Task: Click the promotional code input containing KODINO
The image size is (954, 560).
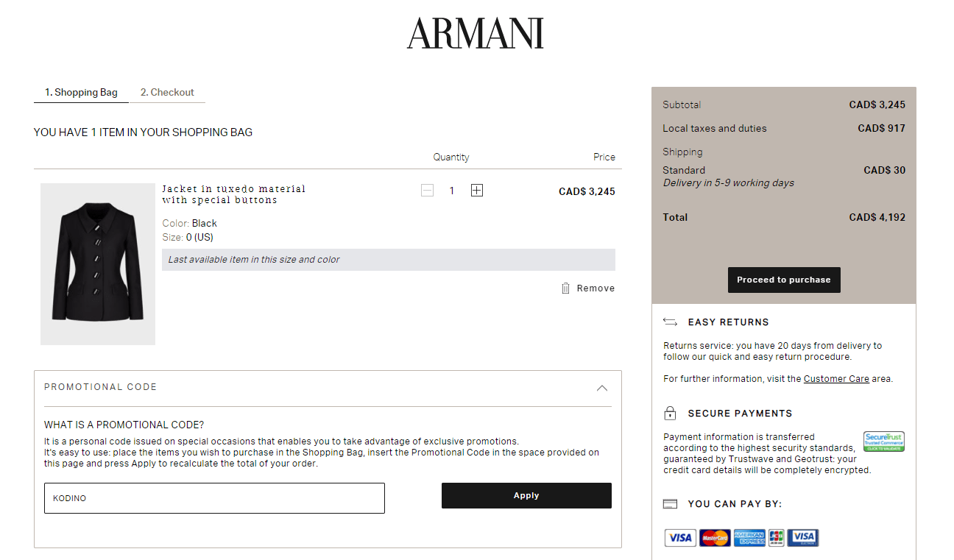Action: (x=213, y=498)
